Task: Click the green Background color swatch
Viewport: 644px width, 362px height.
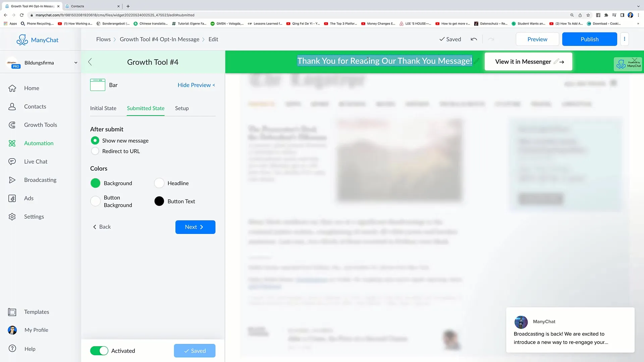Action: tap(96, 183)
